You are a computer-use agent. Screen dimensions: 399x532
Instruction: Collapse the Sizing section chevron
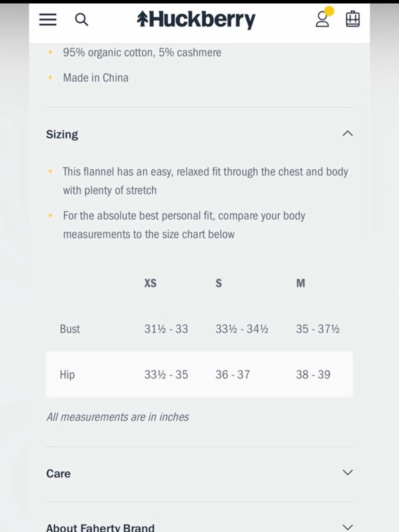click(x=348, y=133)
